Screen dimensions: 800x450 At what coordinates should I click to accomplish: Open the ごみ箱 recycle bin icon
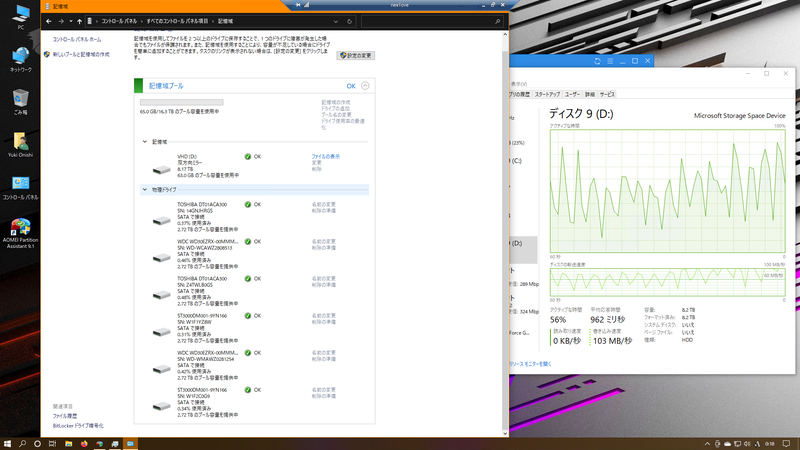tap(20, 100)
